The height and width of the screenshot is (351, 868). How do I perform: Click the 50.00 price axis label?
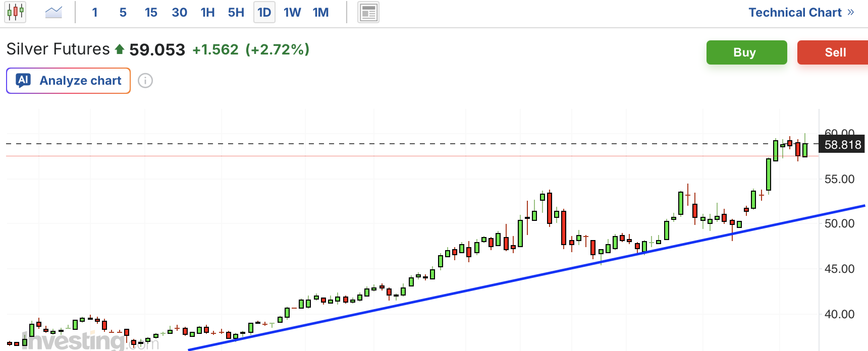tap(839, 223)
